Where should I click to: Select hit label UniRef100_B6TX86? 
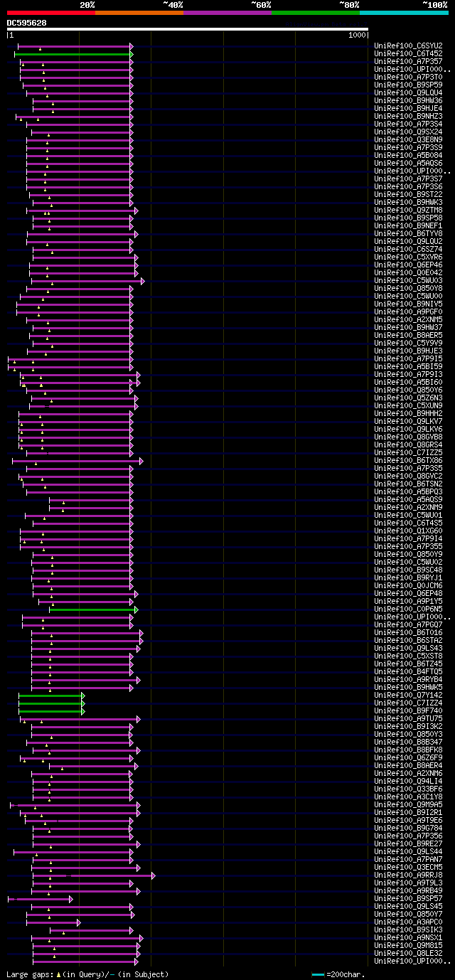tap(408, 460)
